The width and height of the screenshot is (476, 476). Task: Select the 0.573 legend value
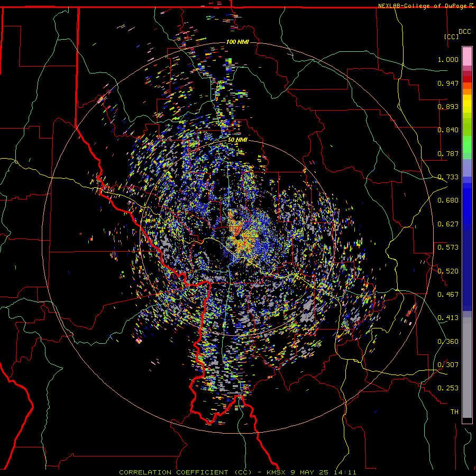448,248
